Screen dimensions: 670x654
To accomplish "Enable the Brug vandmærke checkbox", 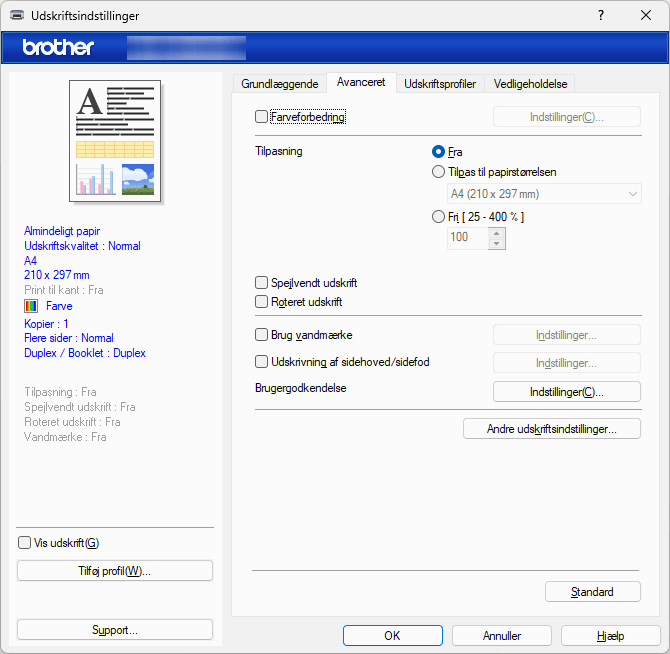I will pyautogui.click(x=262, y=335).
